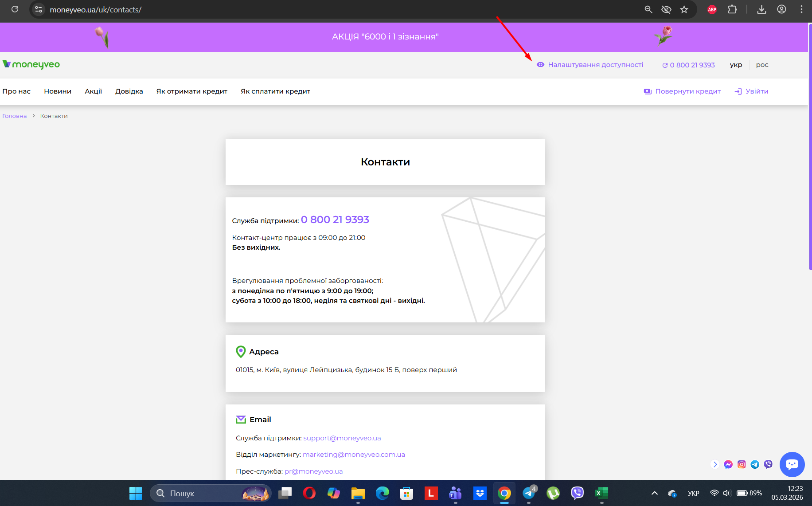Open Excel from the taskbar
This screenshot has width=812, height=506.
tap(601, 493)
